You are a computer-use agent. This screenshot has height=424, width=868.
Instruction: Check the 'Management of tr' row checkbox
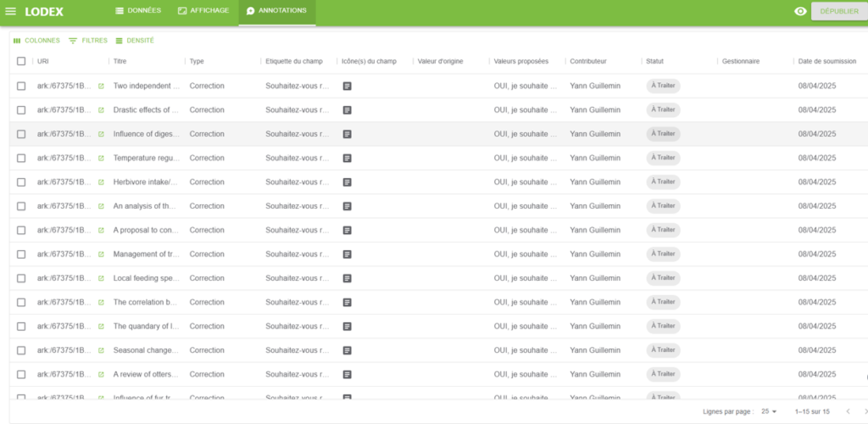(x=21, y=254)
